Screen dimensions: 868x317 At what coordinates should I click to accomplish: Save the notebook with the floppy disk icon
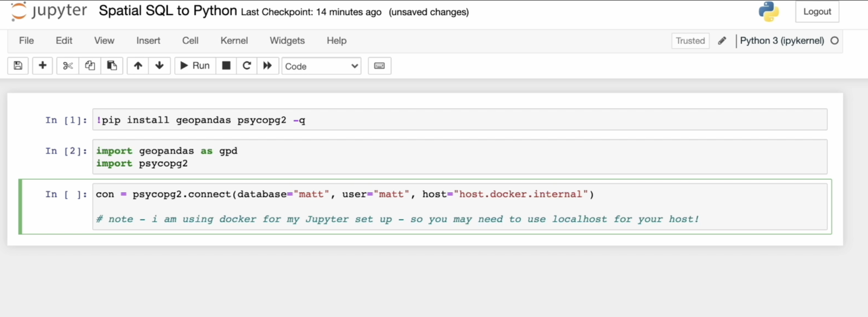point(18,66)
